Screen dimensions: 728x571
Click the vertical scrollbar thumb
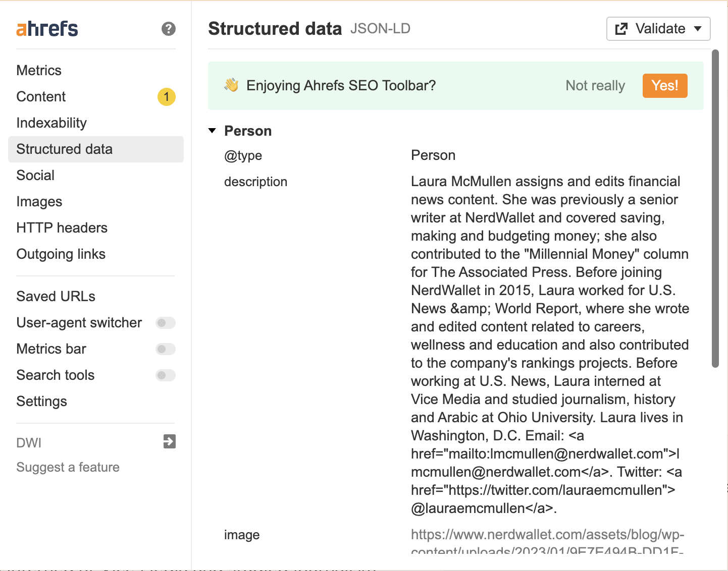[715, 209]
